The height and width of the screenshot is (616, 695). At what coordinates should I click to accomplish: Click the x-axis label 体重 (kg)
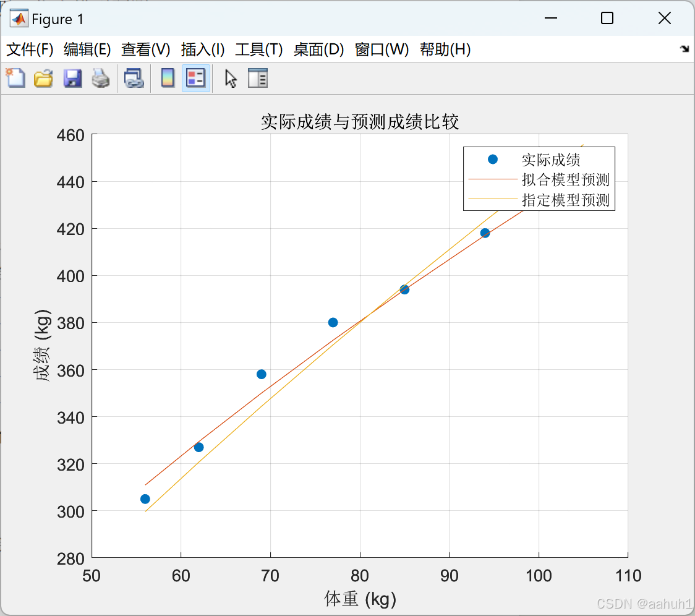coord(360,599)
